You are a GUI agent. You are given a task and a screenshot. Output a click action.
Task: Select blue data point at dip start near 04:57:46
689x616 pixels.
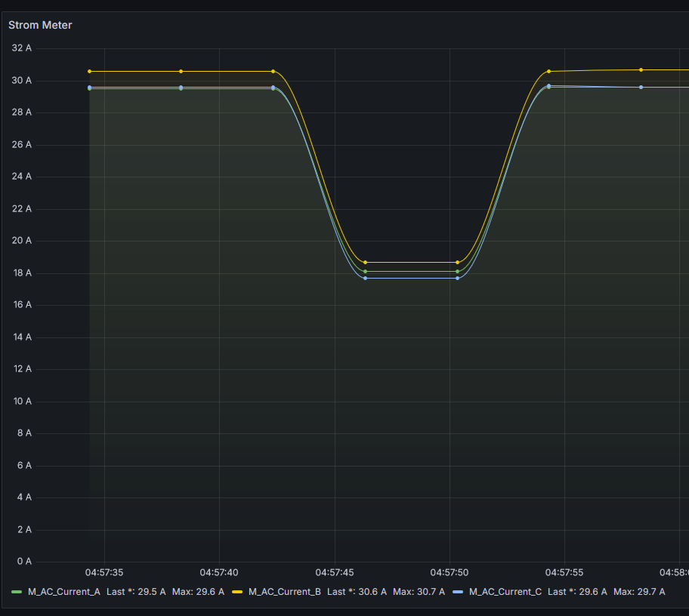pyautogui.click(x=366, y=279)
